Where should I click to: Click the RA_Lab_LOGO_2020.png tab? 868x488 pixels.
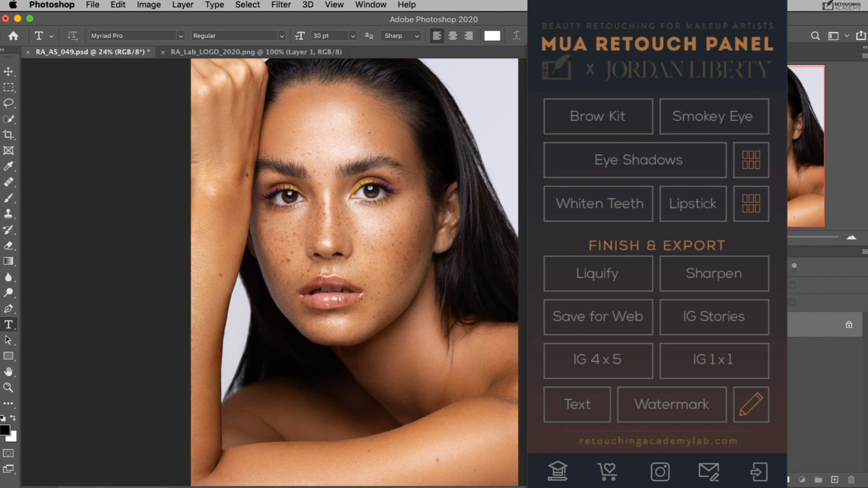pyautogui.click(x=255, y=52)
